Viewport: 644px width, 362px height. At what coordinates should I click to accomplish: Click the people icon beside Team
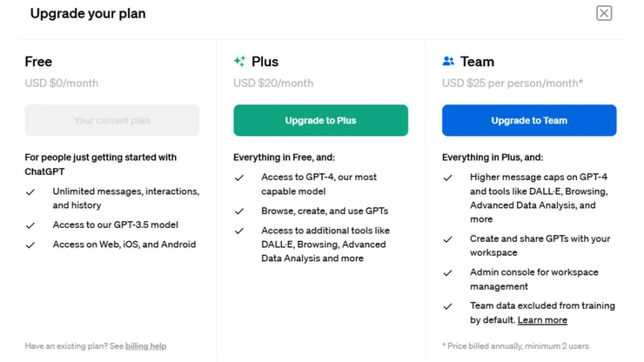tap(448, 62)
